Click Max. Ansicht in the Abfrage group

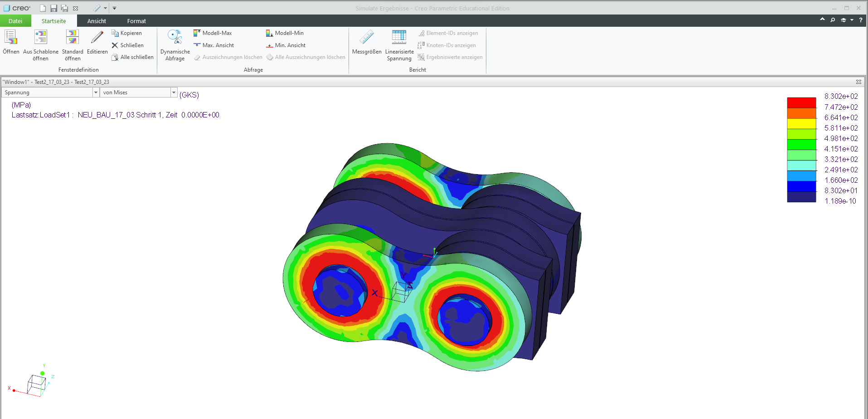(213, 45)
